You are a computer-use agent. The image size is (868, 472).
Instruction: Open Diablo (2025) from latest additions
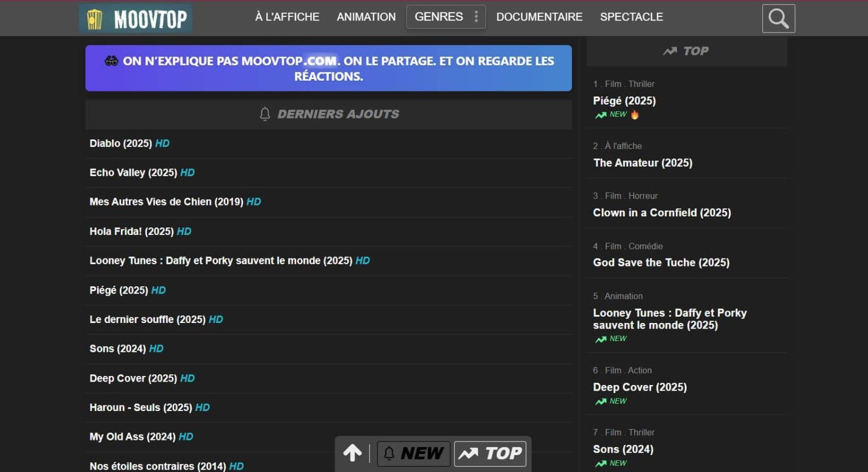pos(120,143)
